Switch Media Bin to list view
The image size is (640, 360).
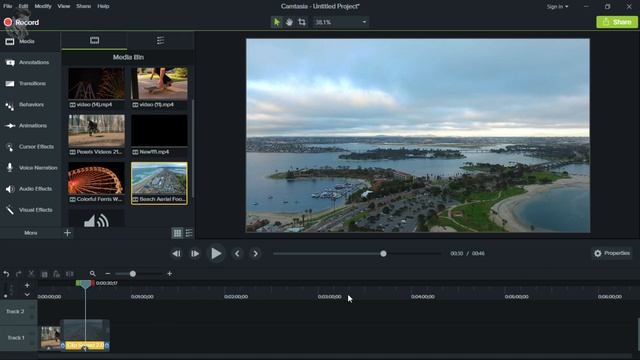pos(189,233)
